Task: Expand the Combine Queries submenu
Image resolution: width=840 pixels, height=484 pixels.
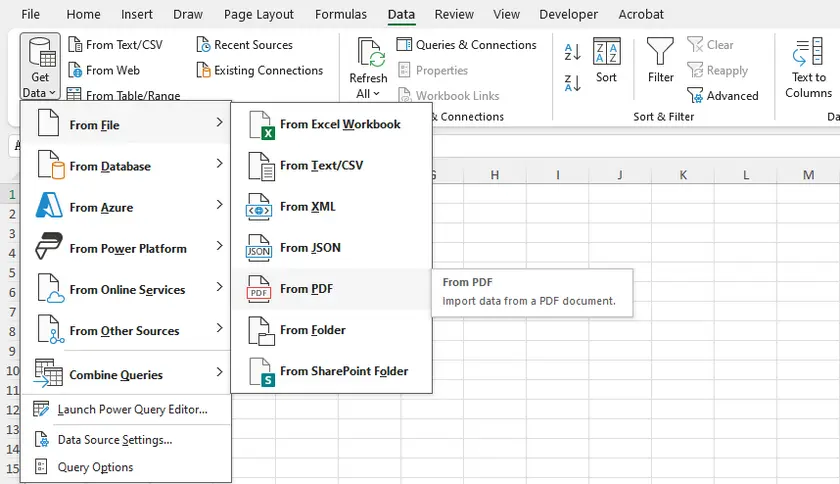Action: tap(126, 374)
